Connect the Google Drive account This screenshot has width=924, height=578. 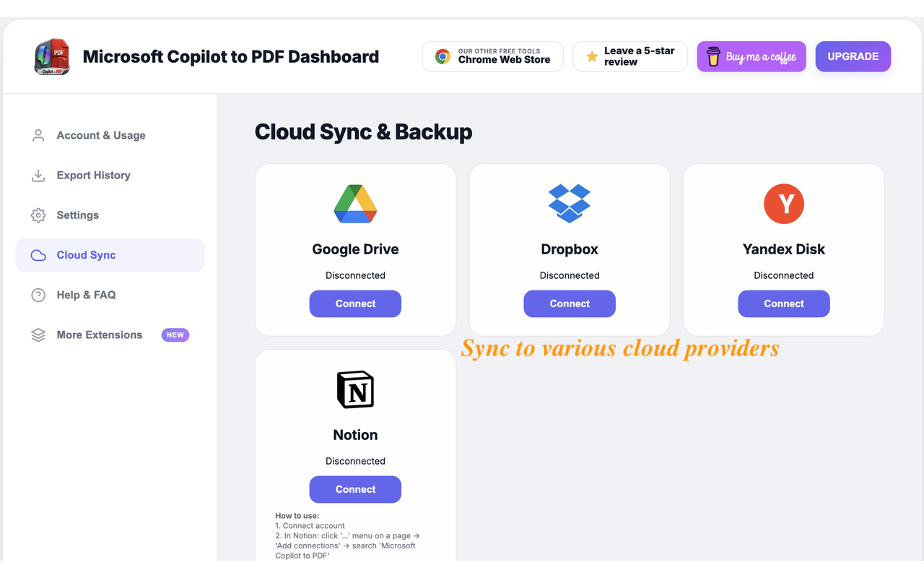355,303
